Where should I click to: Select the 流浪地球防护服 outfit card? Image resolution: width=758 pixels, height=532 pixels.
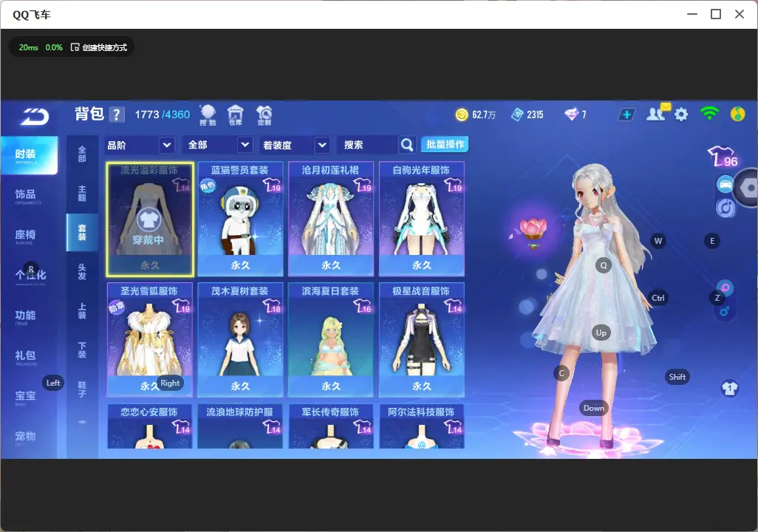(240, 426)
